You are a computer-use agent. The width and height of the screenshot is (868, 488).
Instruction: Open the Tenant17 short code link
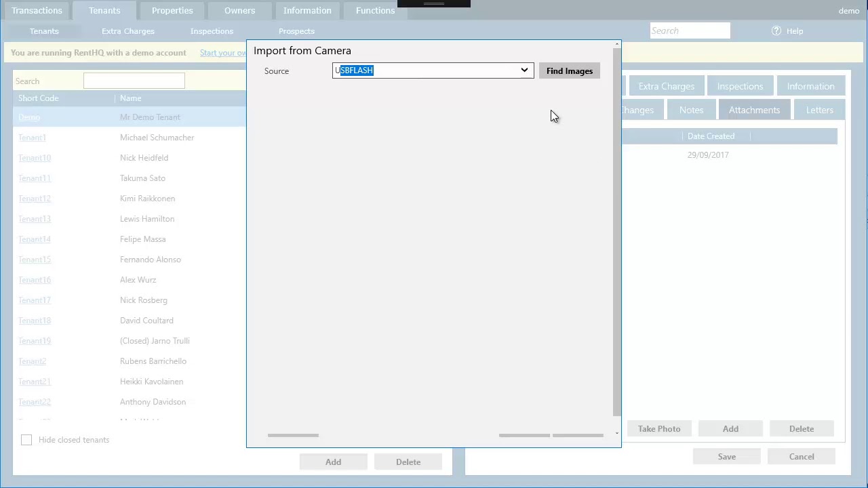[x=35, y=300]
